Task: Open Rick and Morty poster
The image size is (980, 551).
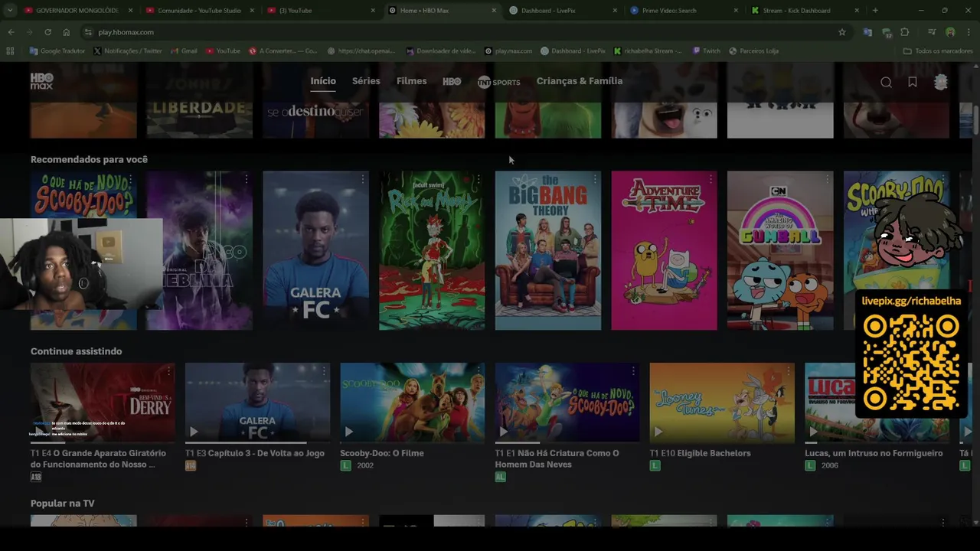Action: [432, 250]
